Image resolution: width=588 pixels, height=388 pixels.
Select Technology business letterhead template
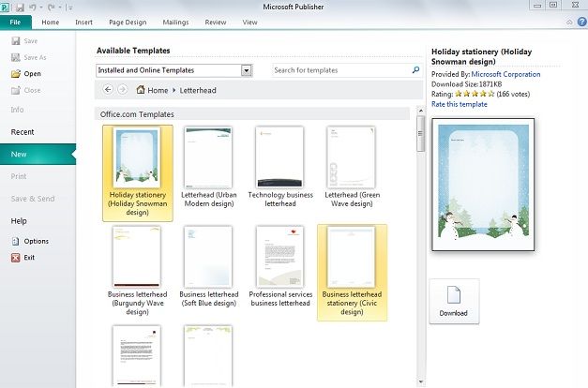click(280, 168)
